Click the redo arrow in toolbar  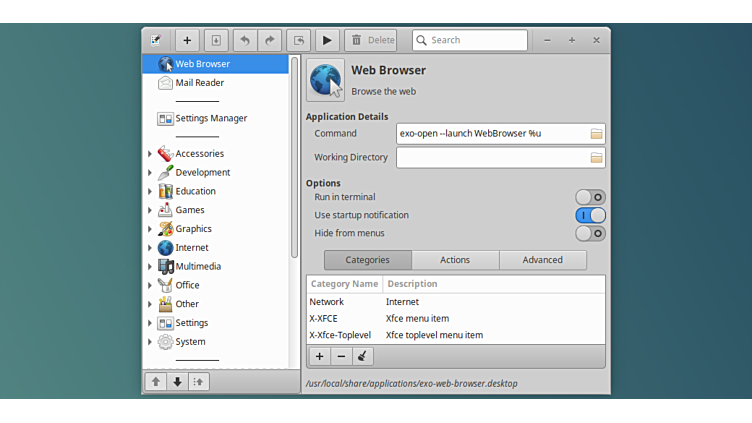coord(270,41)
